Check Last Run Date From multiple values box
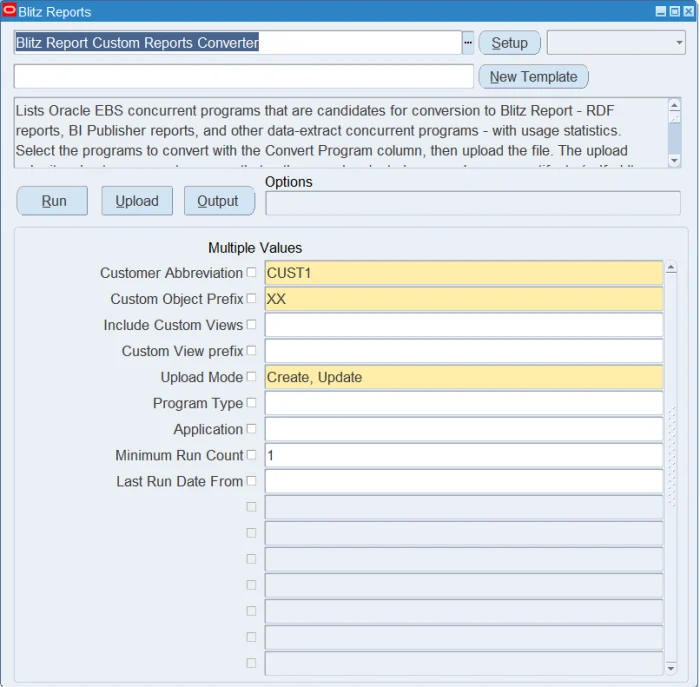Screen dimensions: 700x687 pos(251,481)
